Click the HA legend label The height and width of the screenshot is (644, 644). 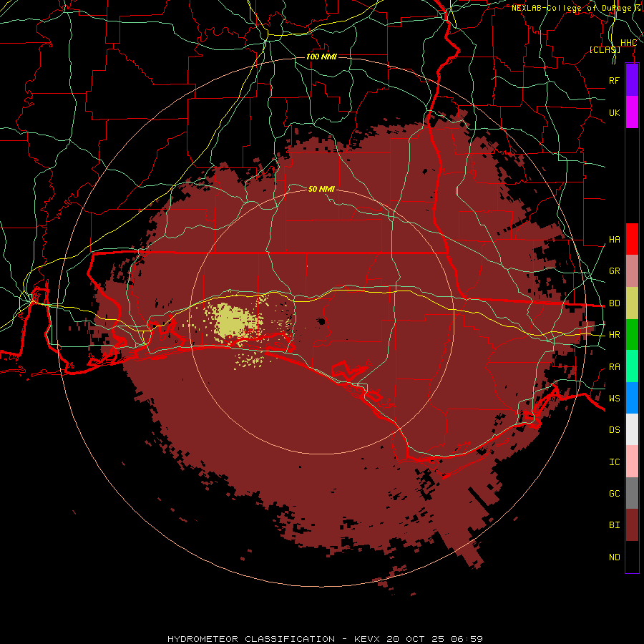(614, 239)
